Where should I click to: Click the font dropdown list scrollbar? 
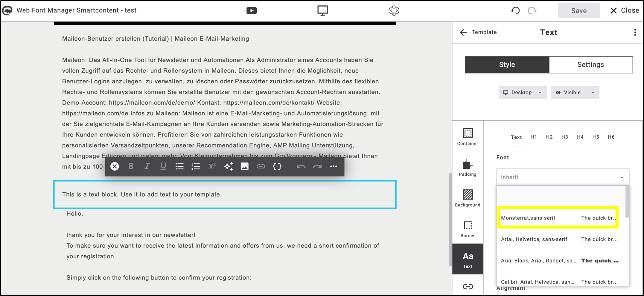(x=627, y=202)
